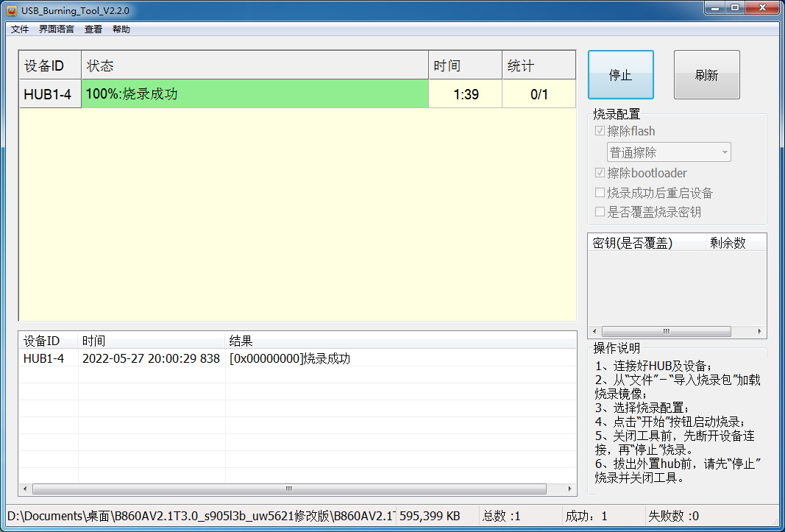785x532 pixels.
Task: Click the 结果 column header
Action: (239, 341)
